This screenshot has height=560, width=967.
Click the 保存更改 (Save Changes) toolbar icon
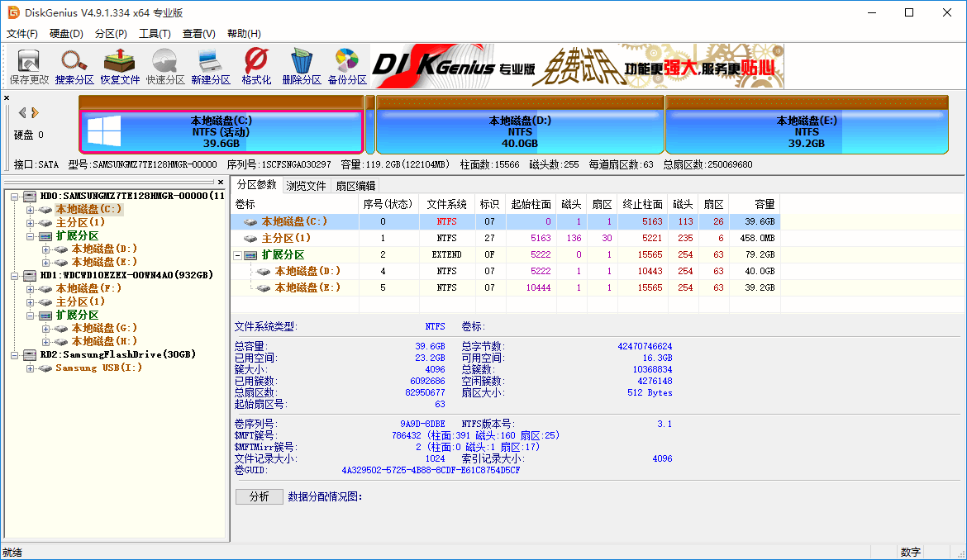pyautogui.click(x=28, y=65)
